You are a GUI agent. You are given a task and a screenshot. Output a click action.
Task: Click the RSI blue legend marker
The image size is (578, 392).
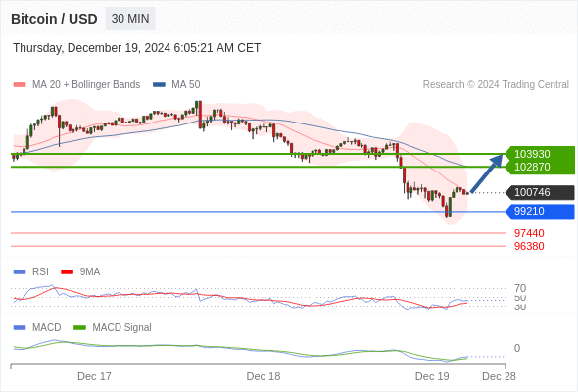click(20, 272)
